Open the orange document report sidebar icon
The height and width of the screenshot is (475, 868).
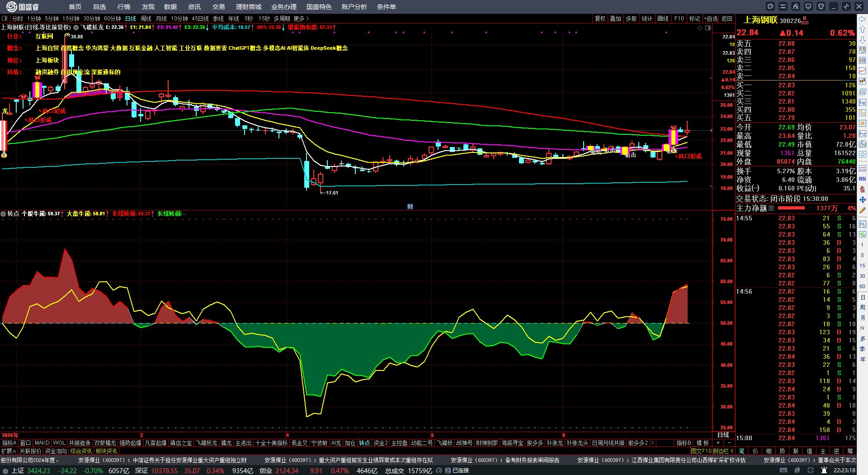point(863,123)
